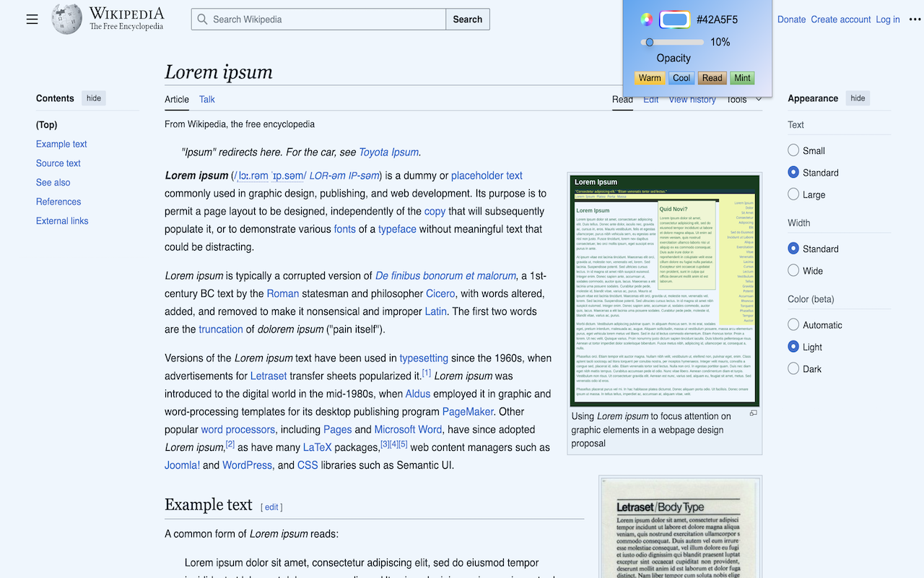Follow the typesetting link
The image size is (924, 578).
[424, 358]
